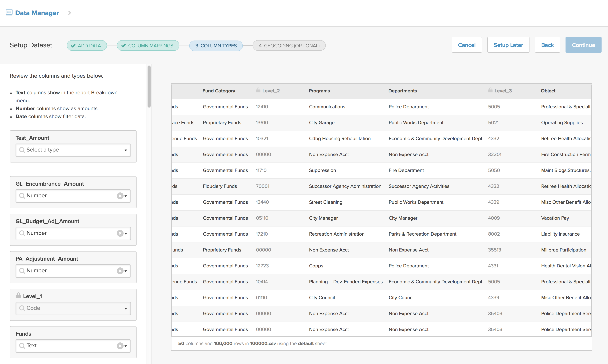608x364 pixels.
Task: Open the Funds type dropdown arrow
Action: pyautogui.click(x=126, y=346)
